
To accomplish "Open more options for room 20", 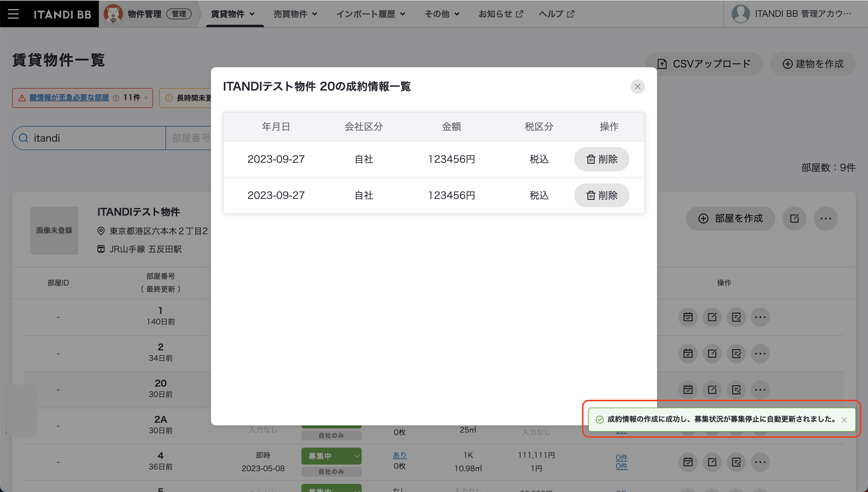I will tap(760, 390).
